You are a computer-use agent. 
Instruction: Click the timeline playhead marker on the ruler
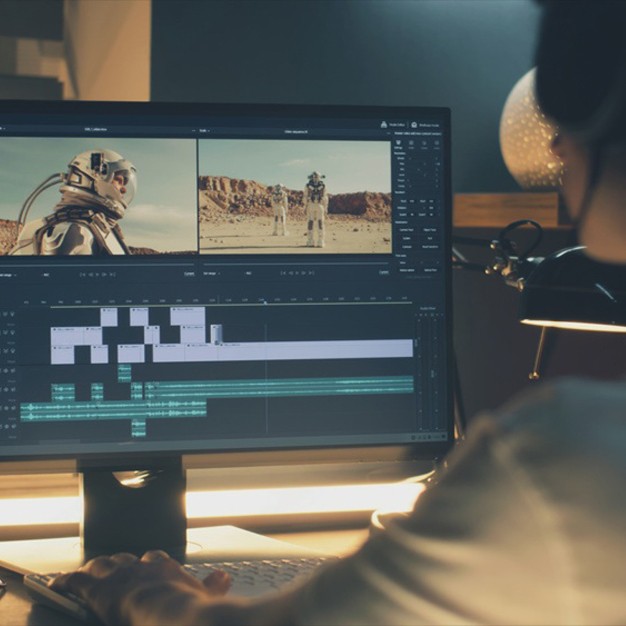click(x=265, y=302)
